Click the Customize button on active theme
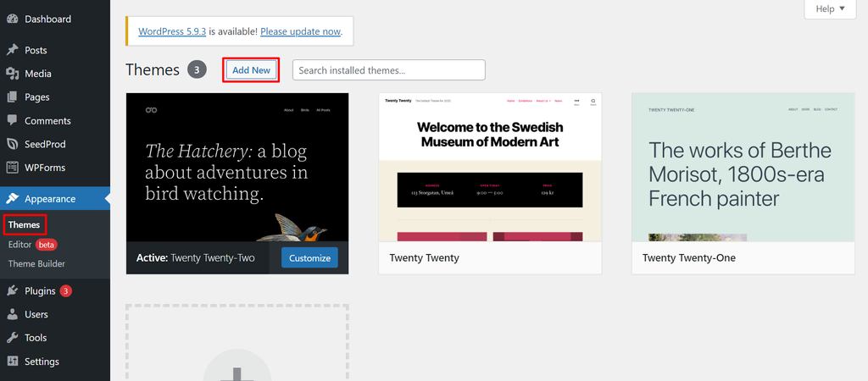This screenshot has height=381, width=868. (309, 257)
